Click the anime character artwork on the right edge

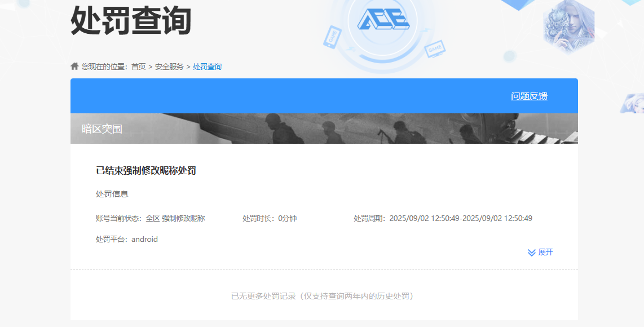click(x=637, y=104)
